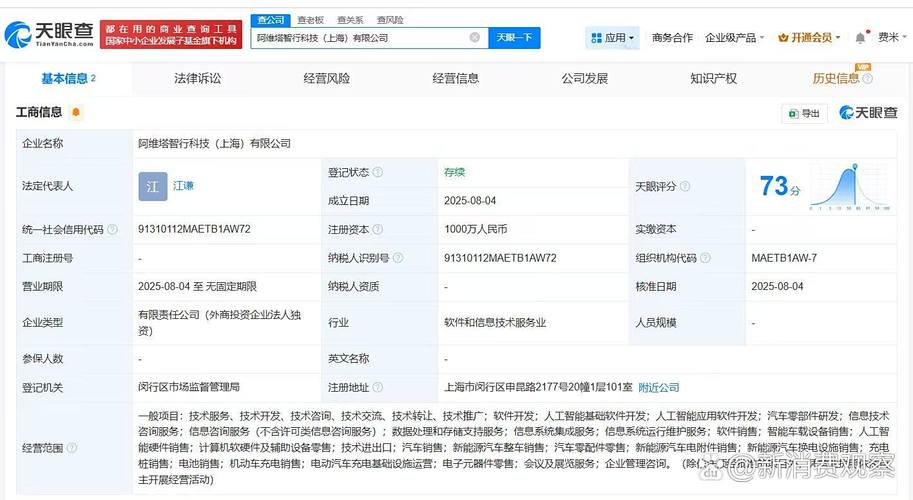This screenshot has width=913, height=500.
Task: Click the 天眼一下 search button
Action: [514, 38]
